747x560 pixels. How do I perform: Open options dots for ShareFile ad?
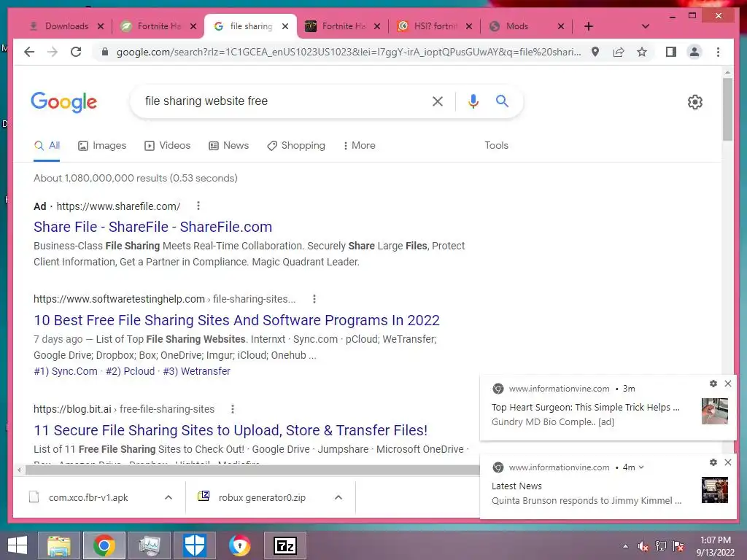click(x=198, y=206)
